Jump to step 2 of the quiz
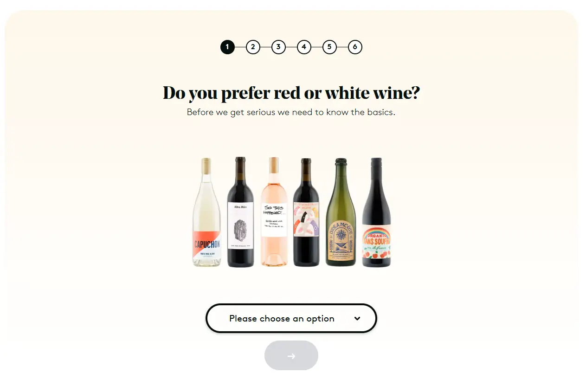 [x=253, y=47]
